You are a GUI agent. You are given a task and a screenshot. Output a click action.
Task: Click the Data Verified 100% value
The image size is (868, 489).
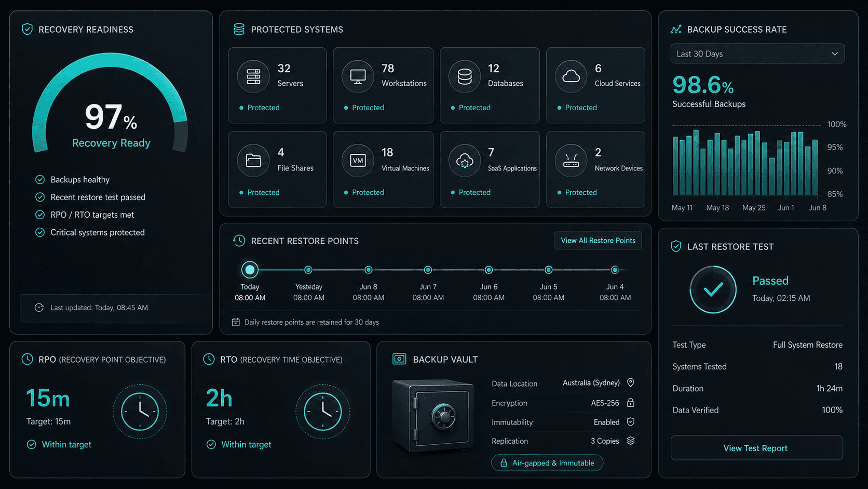[x=832, y=410]
